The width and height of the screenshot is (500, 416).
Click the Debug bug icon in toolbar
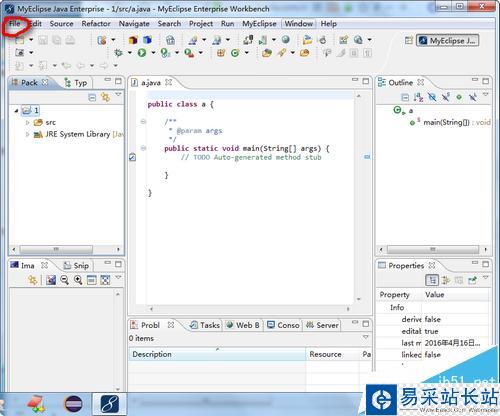pos(118,53)
